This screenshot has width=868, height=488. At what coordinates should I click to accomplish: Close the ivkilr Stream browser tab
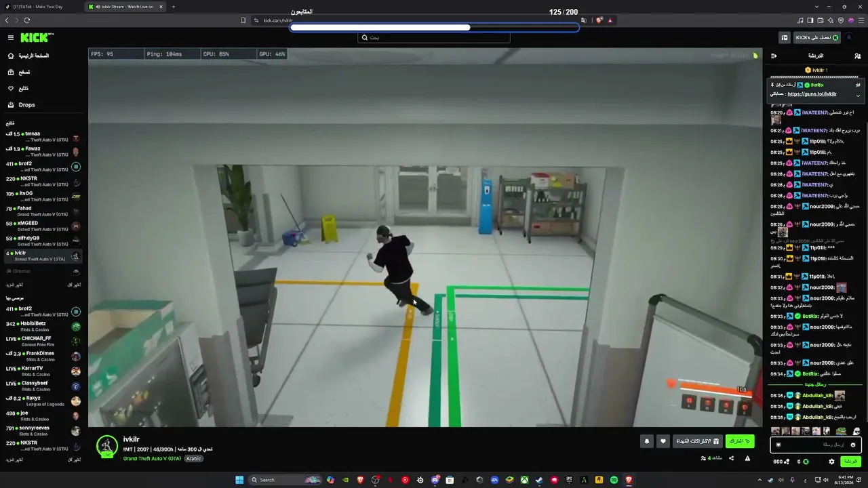[x=161, y=7]
